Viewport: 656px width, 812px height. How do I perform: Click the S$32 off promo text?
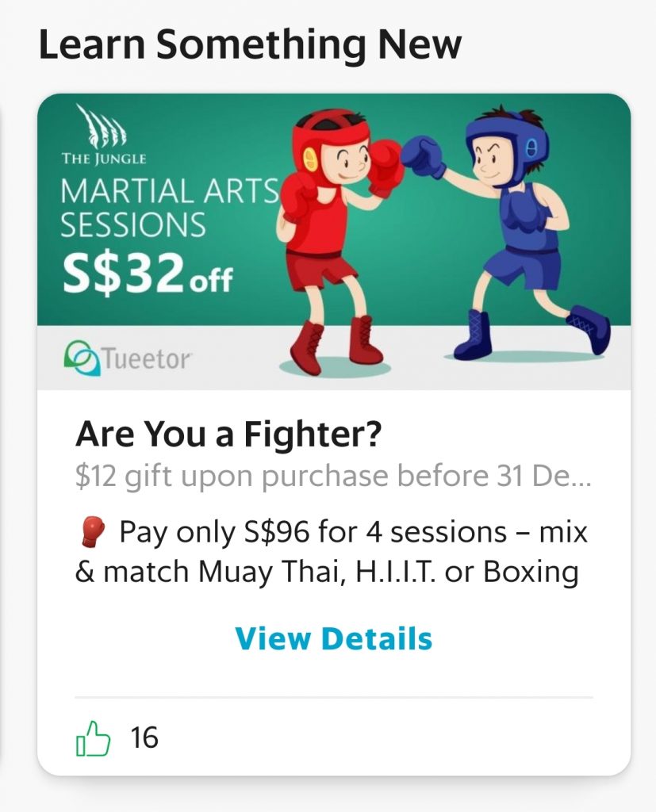click(148, 275)
